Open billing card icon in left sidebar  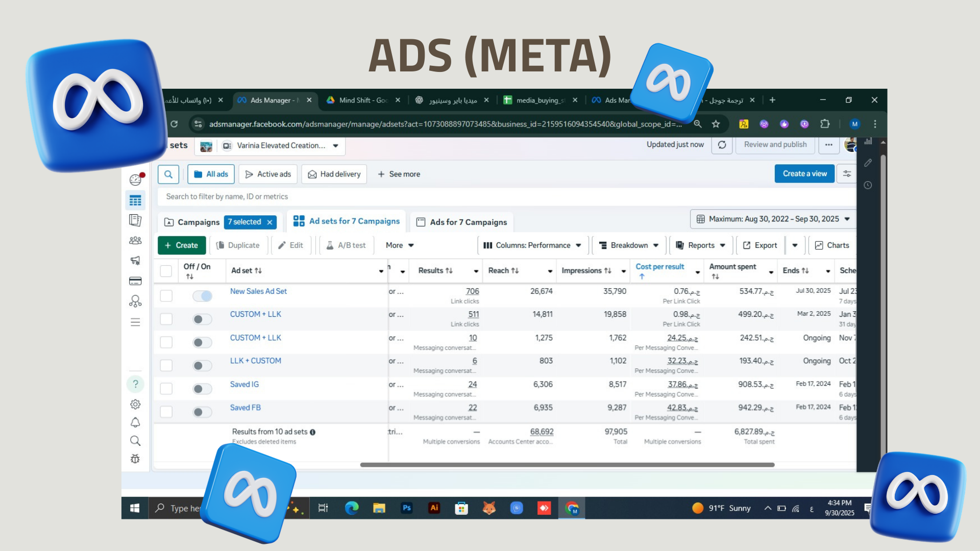pyautogui.click(x=135, y=281)
